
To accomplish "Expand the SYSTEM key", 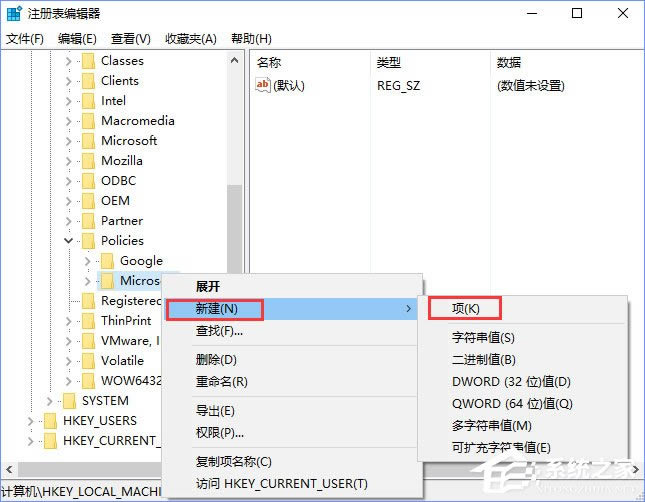I will click(x=49, y=401).
